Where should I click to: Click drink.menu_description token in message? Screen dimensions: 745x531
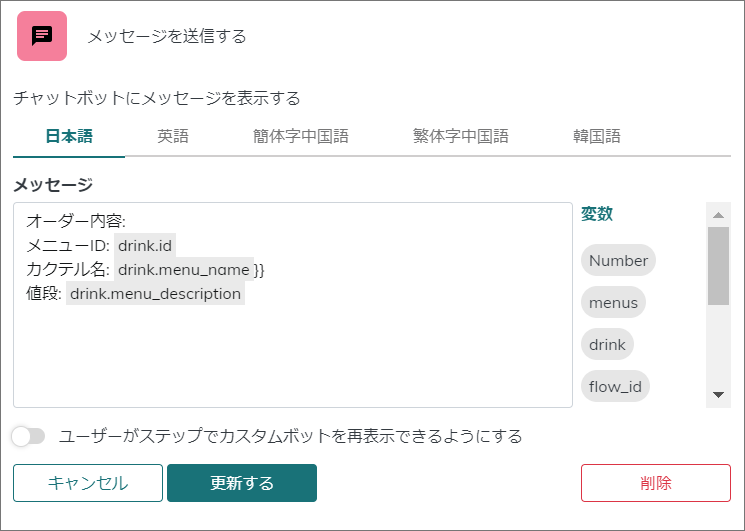click(x=155, y=294)
